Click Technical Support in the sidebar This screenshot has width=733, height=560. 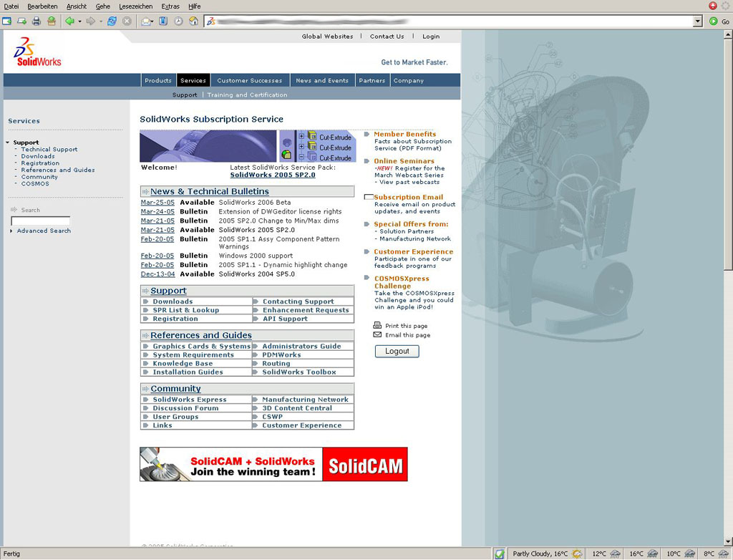click(49, 149)
